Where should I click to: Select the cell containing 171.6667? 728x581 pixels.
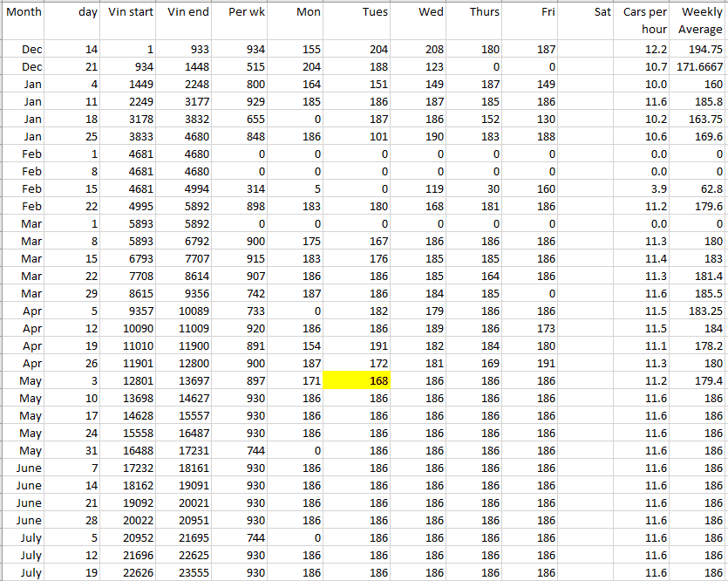click(699, 67)
